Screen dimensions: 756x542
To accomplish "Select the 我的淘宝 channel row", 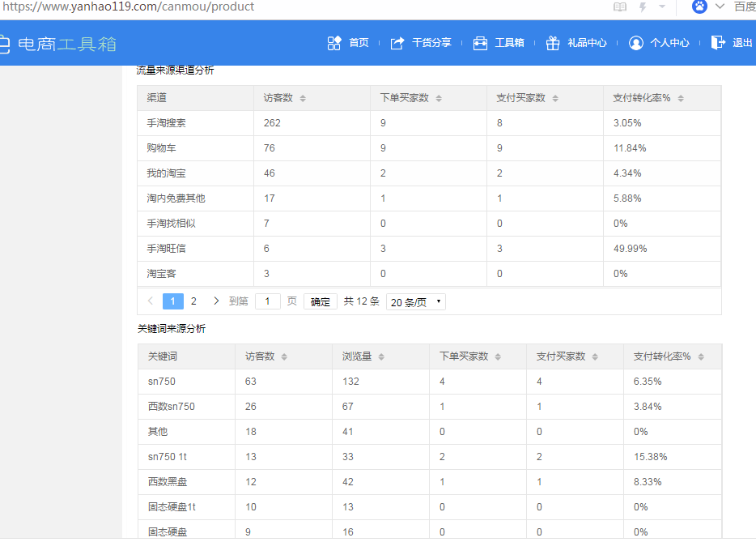I will tap(429, 173).
